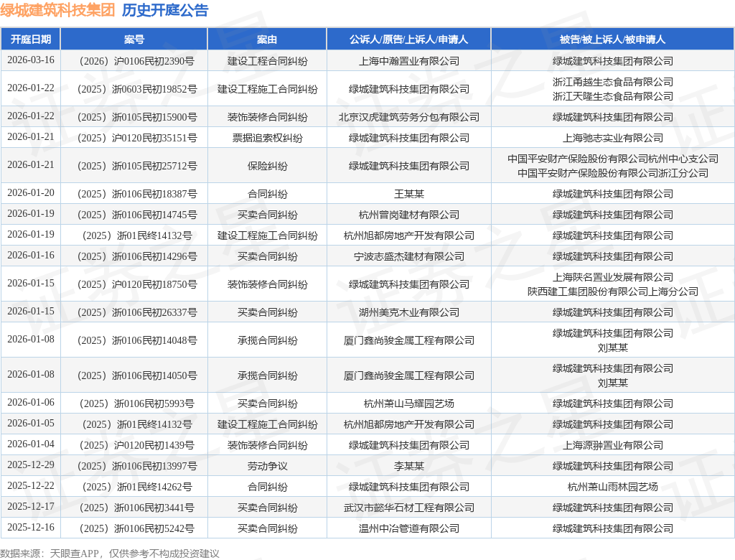Click the 历史开庭公告 heading
The width and height of the screenshot is (735, 560).
tap(165, 10)
